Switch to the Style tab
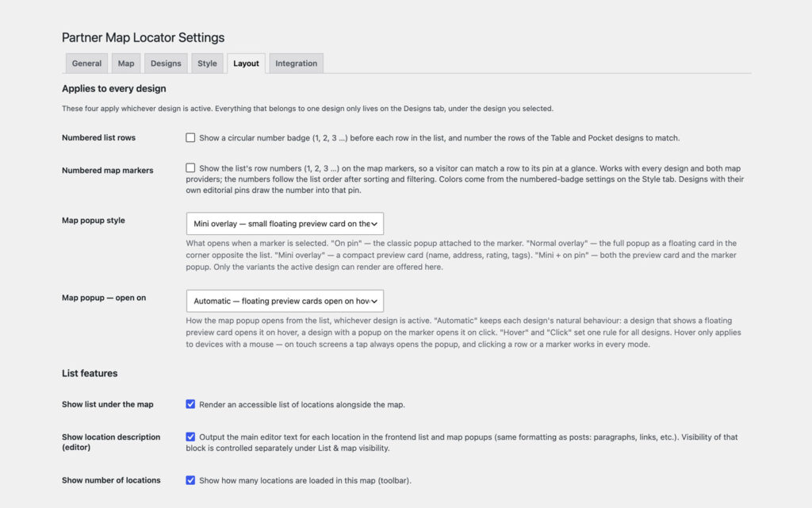The height and width of the screenshot is (508, 812). (x=207, y=63)
